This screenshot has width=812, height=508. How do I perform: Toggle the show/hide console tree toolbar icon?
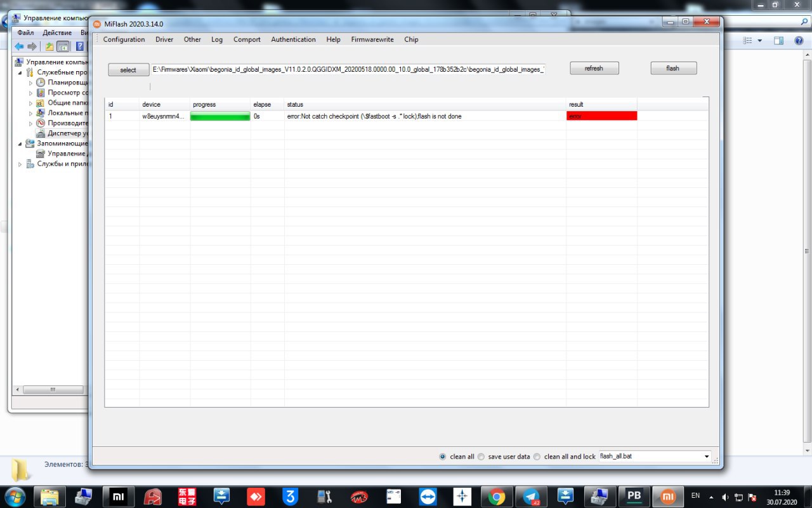(x=63, y=46)
